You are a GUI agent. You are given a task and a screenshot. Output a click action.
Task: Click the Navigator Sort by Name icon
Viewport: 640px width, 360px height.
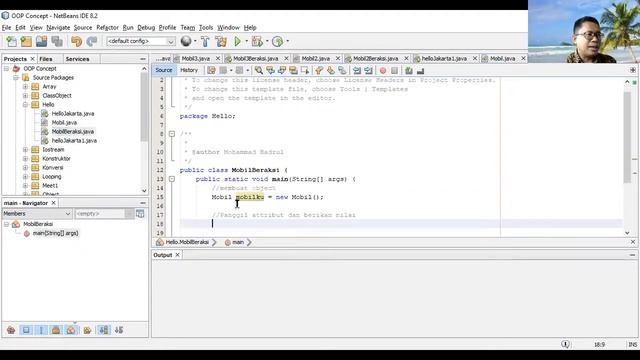click(104, 330)
